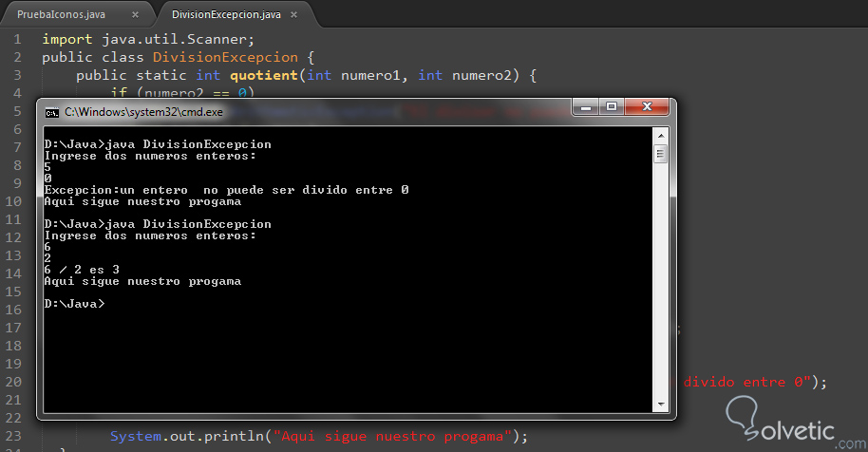This screenshot has height=452, width=868.
Task: Click the first 'Ingrese dos numeros enteros:' line
Action: [150, 156]
